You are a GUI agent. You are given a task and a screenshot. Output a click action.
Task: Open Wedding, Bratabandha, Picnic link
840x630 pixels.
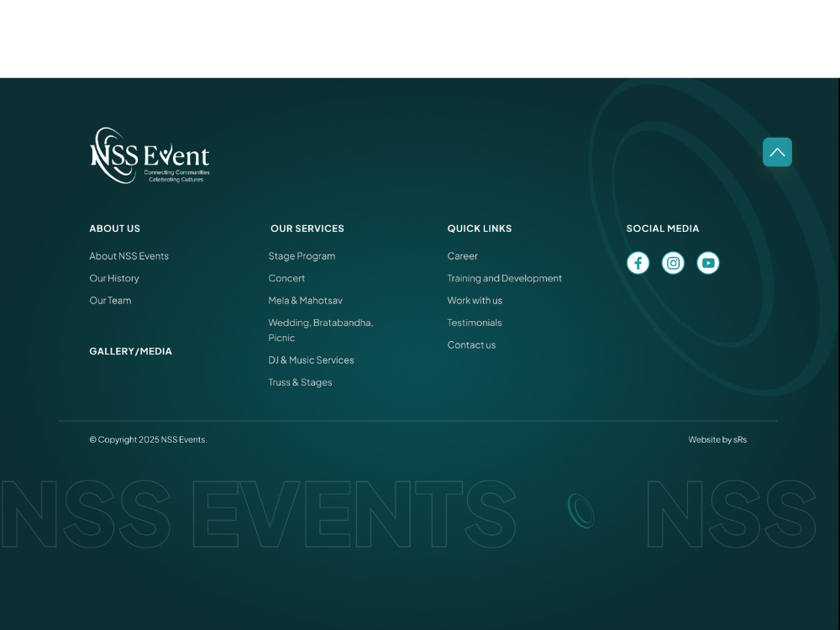pos(321,330)
